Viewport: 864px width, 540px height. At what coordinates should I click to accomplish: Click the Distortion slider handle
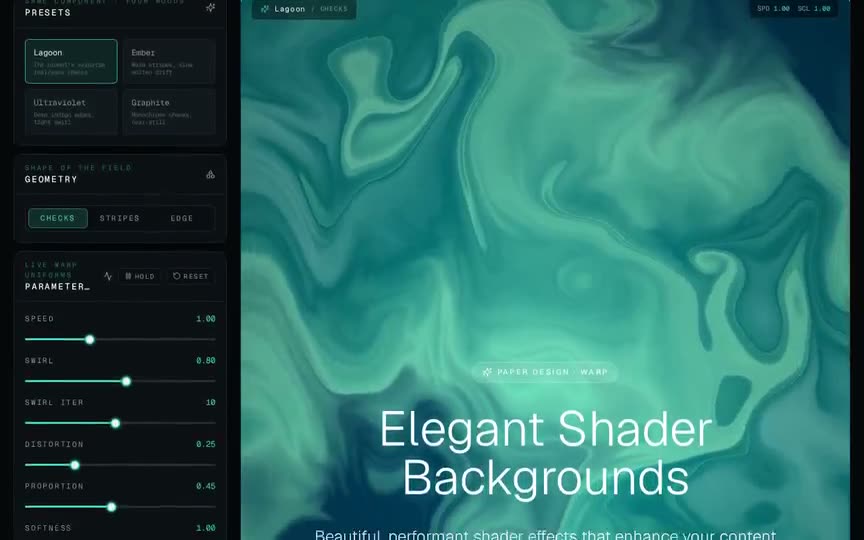75,465
